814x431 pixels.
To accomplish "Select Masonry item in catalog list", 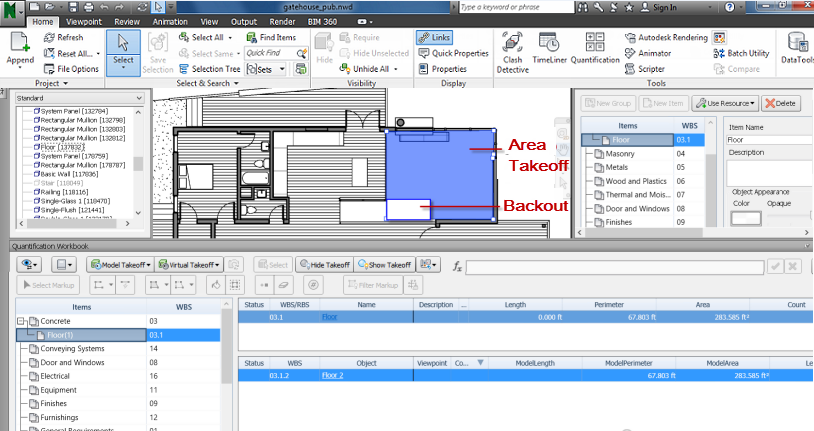I will (x=620, y=154).
